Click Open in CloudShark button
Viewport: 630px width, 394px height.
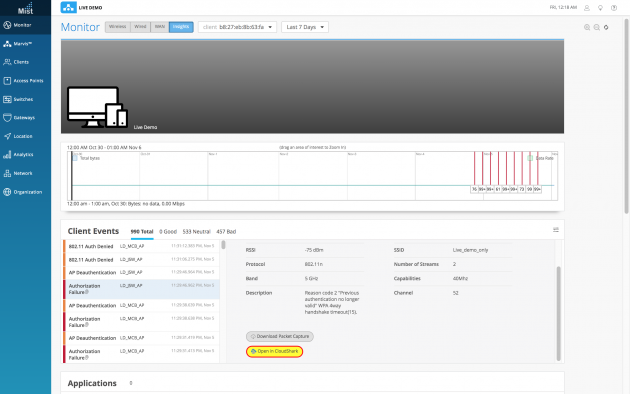(274, 351)
